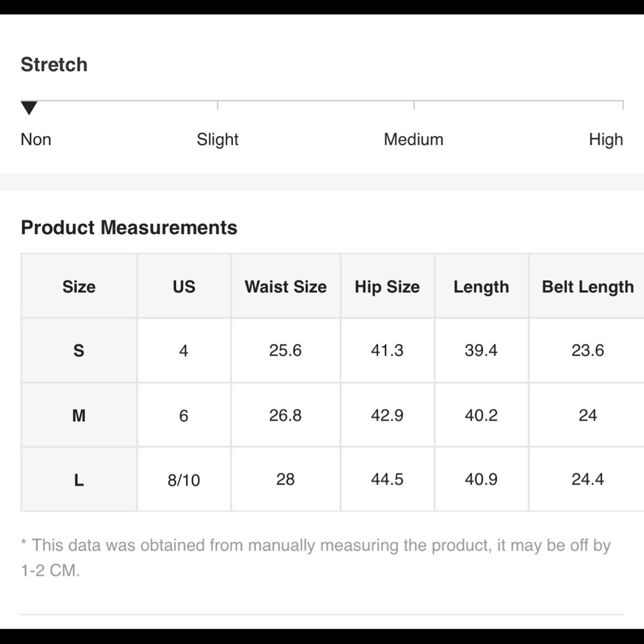
Task: Select the Slight stretch label
Action: (x=217, y=140)
